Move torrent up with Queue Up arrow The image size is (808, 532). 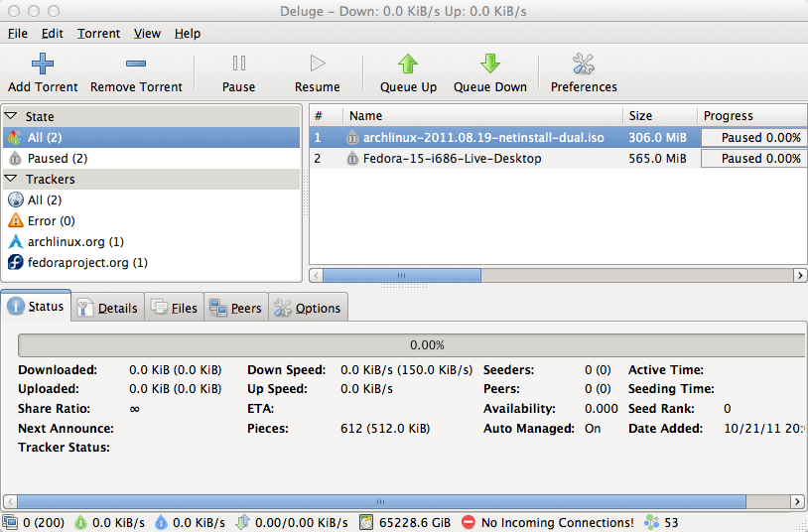coord(408,64)
